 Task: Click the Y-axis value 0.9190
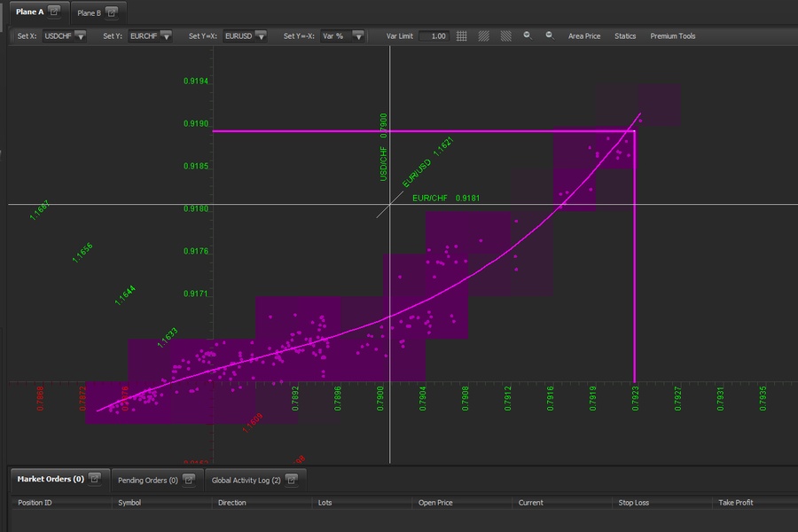point(196,124)
